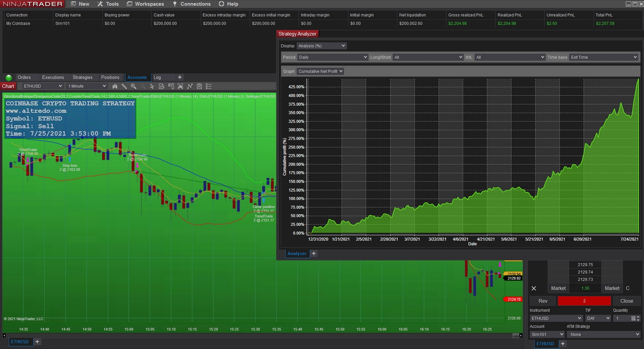Open the strategies icon in chart toolbar

click(x=199, y=86)
